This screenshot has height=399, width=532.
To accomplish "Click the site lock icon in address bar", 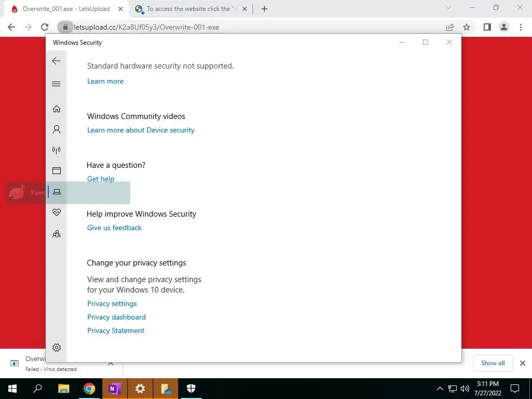I will coord(65,27).
